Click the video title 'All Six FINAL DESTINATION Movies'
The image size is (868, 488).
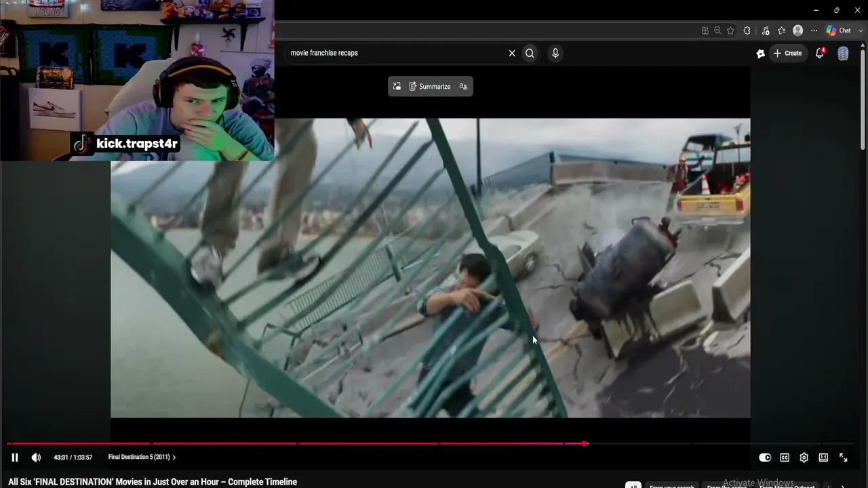pyautogui.click(x=153, y=482)
